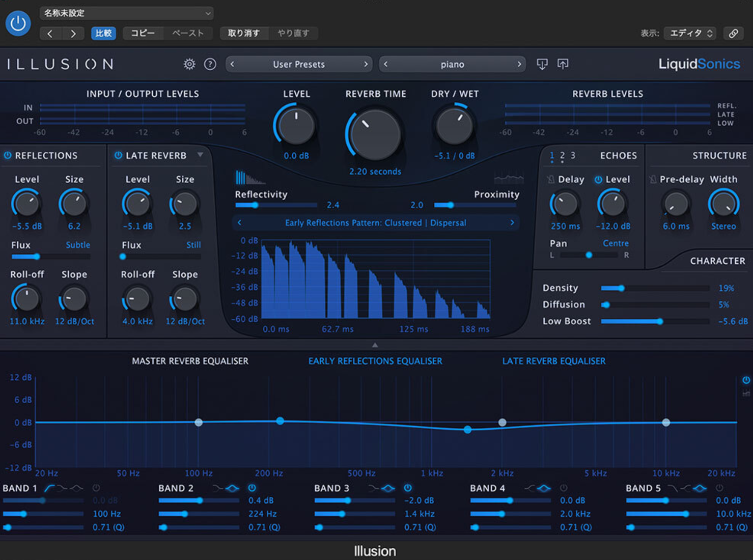The width and height of the screenshot is (753, 560).
Task: Click the ペースト paste button
Action: pos(188,34)
